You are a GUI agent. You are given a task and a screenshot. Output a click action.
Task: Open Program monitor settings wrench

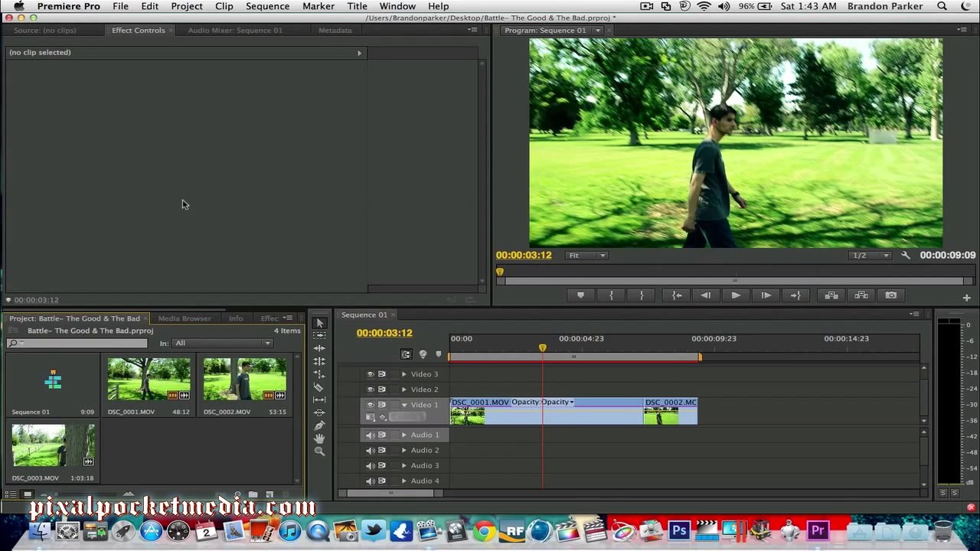906,256
